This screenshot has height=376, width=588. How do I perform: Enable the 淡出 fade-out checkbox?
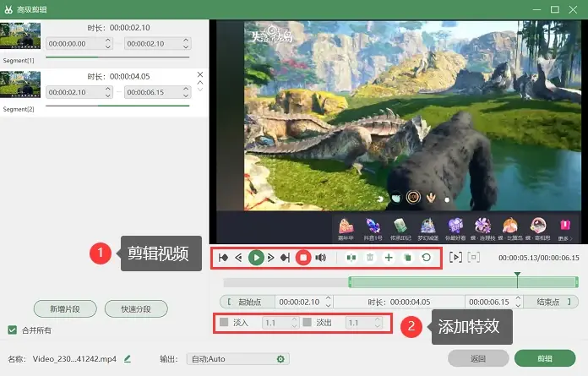pyautogui.click(x=308, y=322)
